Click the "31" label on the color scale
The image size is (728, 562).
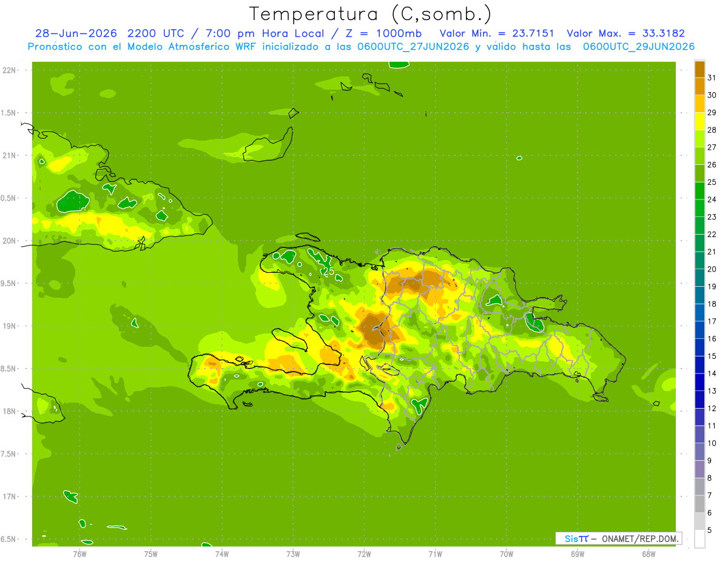[x=712, y=78]
